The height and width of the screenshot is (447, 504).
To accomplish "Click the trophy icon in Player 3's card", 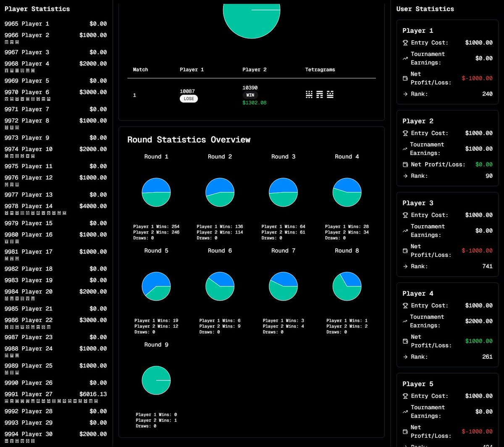I will pos(405,215).
